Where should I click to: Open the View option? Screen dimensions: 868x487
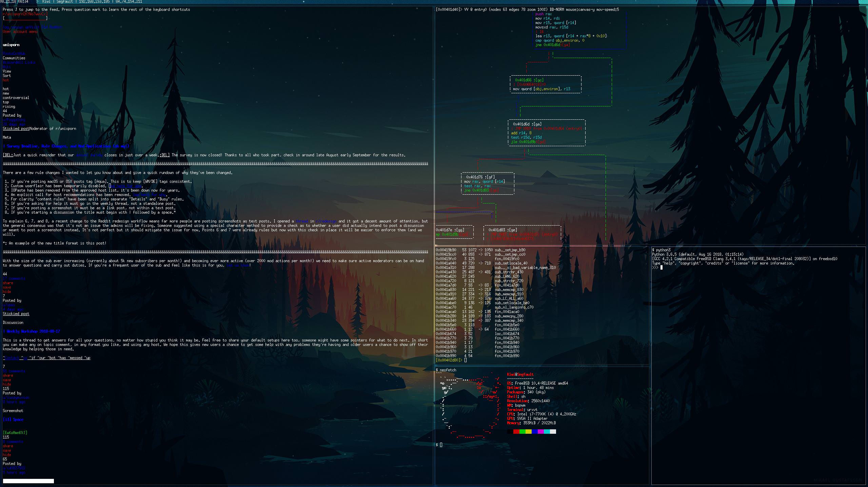pyautogui.click(x=7, y=71)
